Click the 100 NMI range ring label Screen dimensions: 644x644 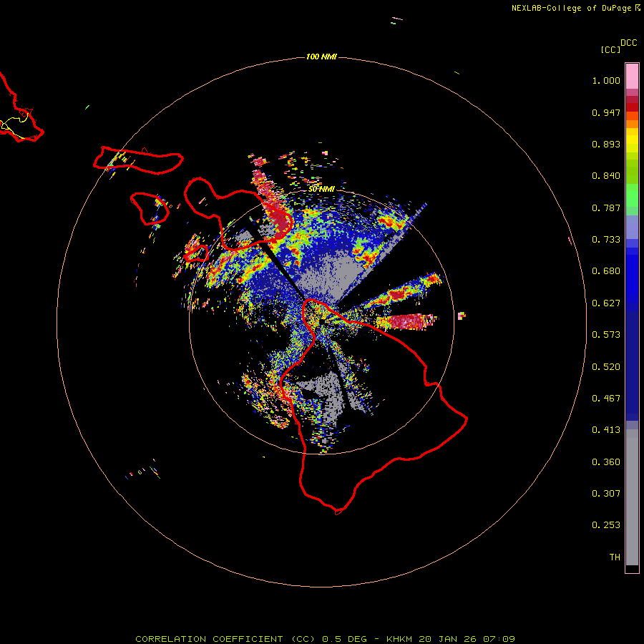click(x=321, y=57)
